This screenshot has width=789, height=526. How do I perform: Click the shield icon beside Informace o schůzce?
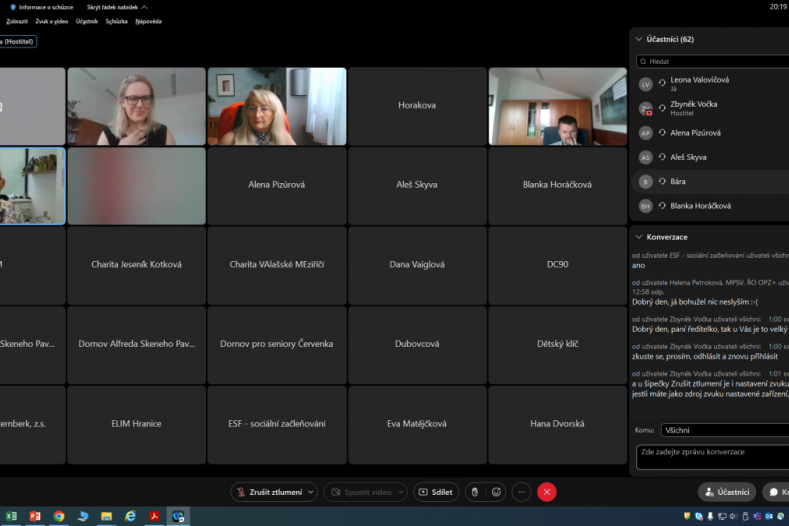point(13,7)
